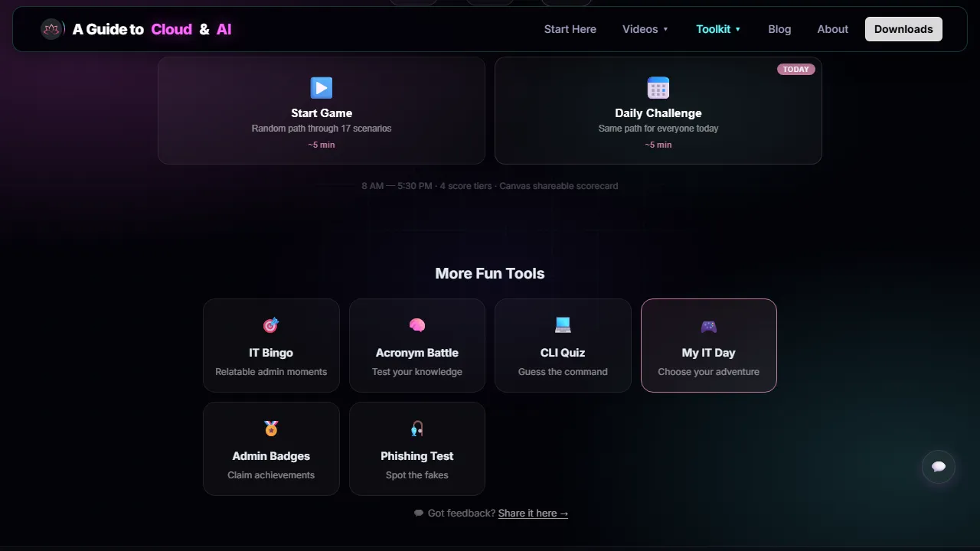The width and height of the screenshot is (980, 551).
Task: Click the IT Bingo target icon
Action: point(271,325)
